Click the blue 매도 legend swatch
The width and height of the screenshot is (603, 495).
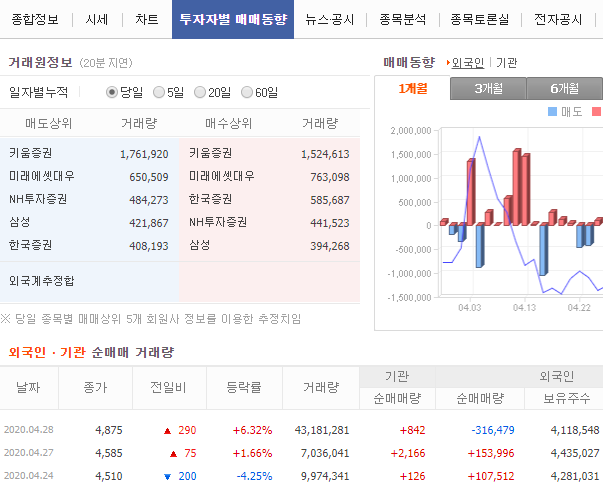552,112
